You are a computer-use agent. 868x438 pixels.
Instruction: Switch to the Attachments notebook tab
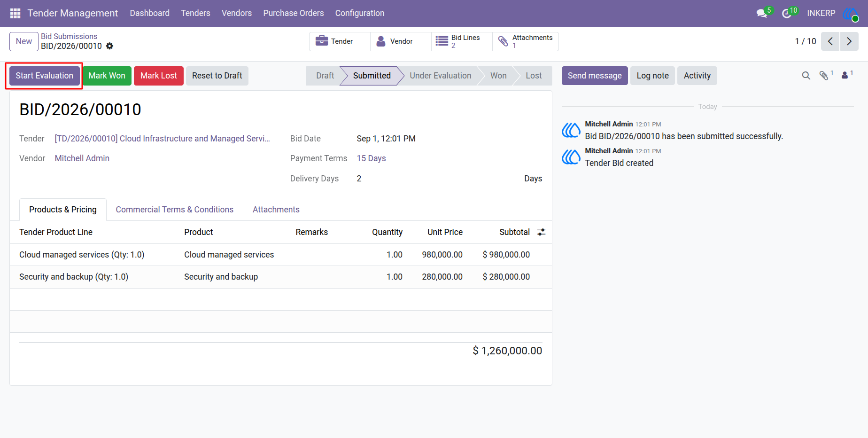pyautogui.click(x=276, y=210)
